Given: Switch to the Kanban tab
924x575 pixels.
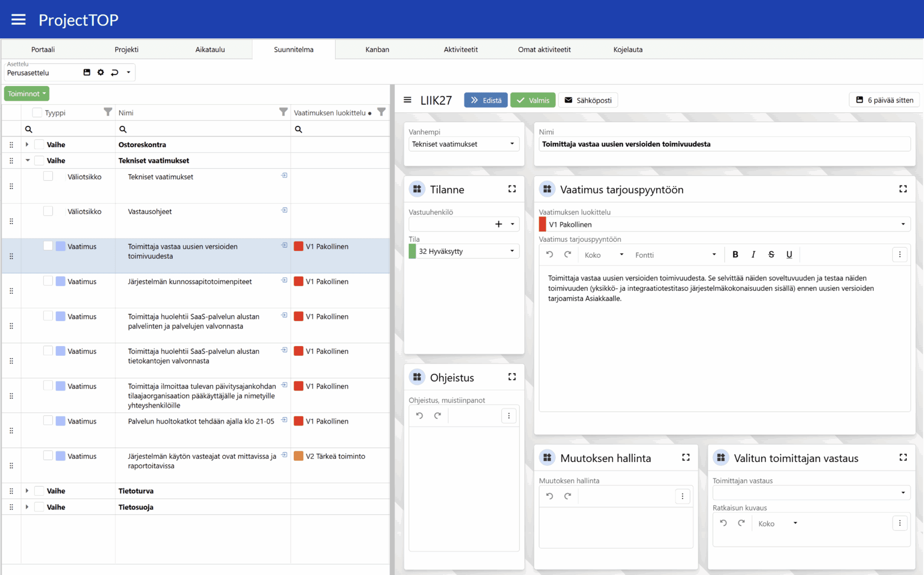Looking at the screenshot, I should 377,49.
